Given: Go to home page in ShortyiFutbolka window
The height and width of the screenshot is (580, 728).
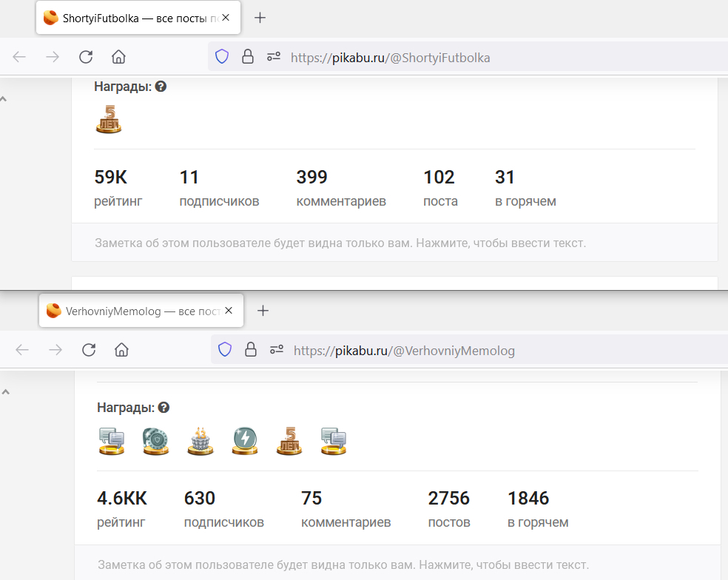Looking at the screenshot, I should [118, 57].
